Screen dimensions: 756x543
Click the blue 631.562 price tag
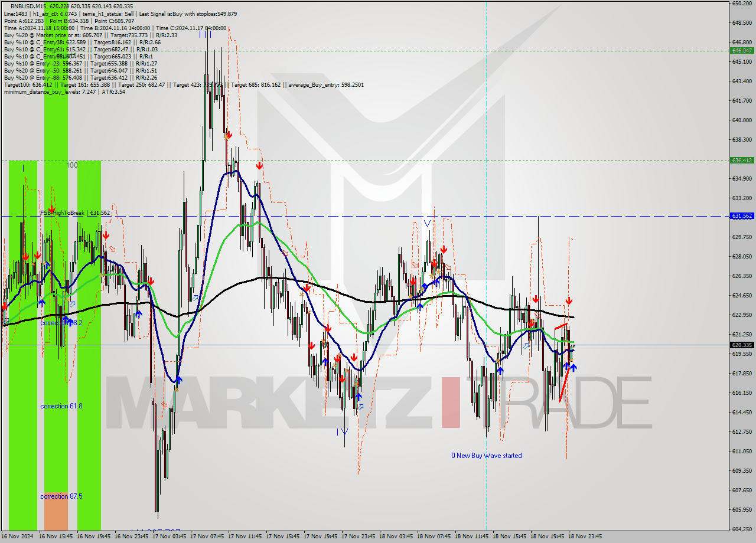tap(742, 216)
